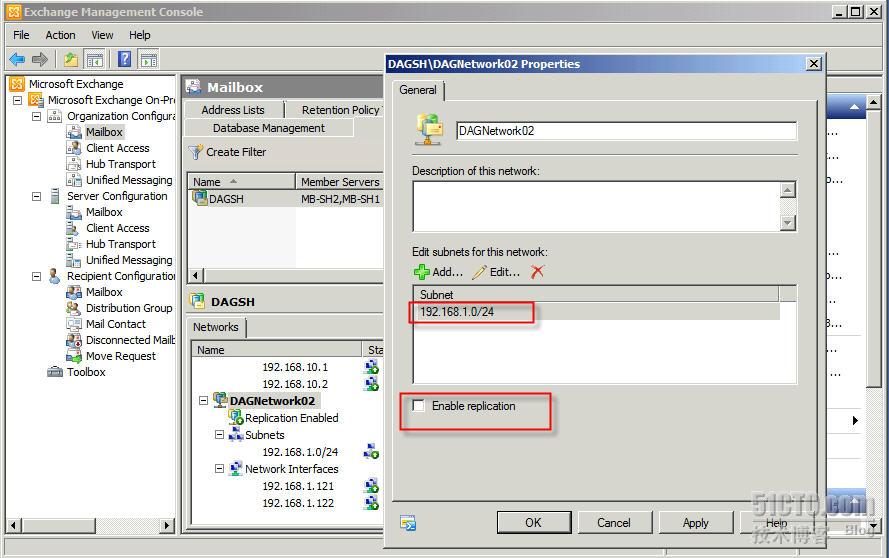Image resolution: width=889 pixels, height=558 pixels.
Task: Select Mail Contact in tree
Action: 116,324
